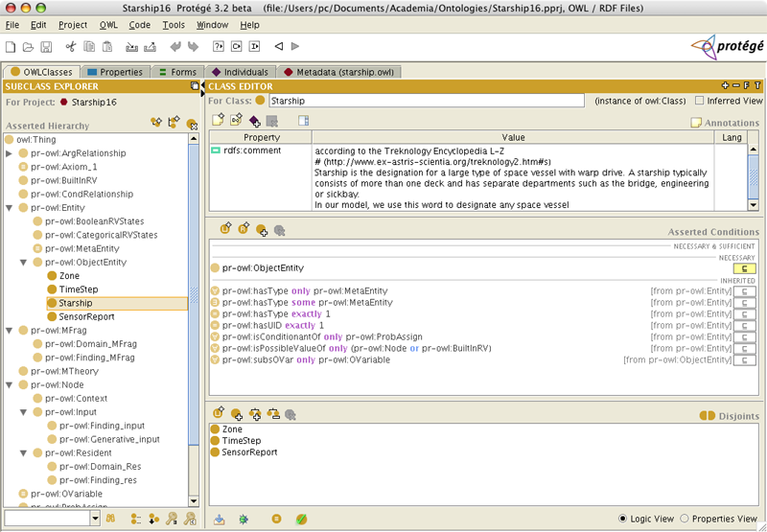Click the first icon in the Disjoints toolbar

[x=219, y=414]
